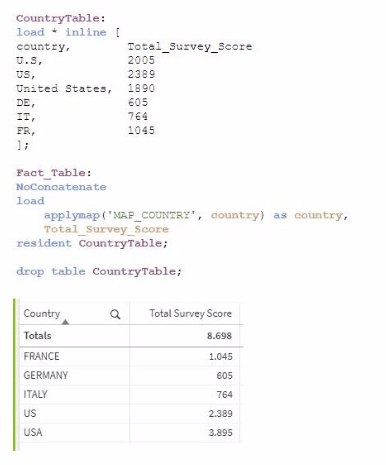Viewport: 386px width, 465px height.
Task: Click the 1.045 score for FRANCE
Action: [220, 357]
